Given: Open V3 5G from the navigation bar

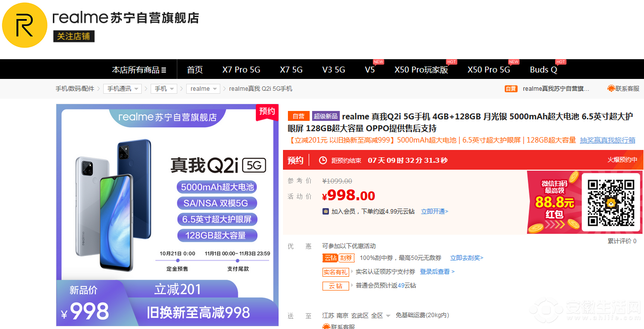Looking at the screenshot, I should coord(334,70).
